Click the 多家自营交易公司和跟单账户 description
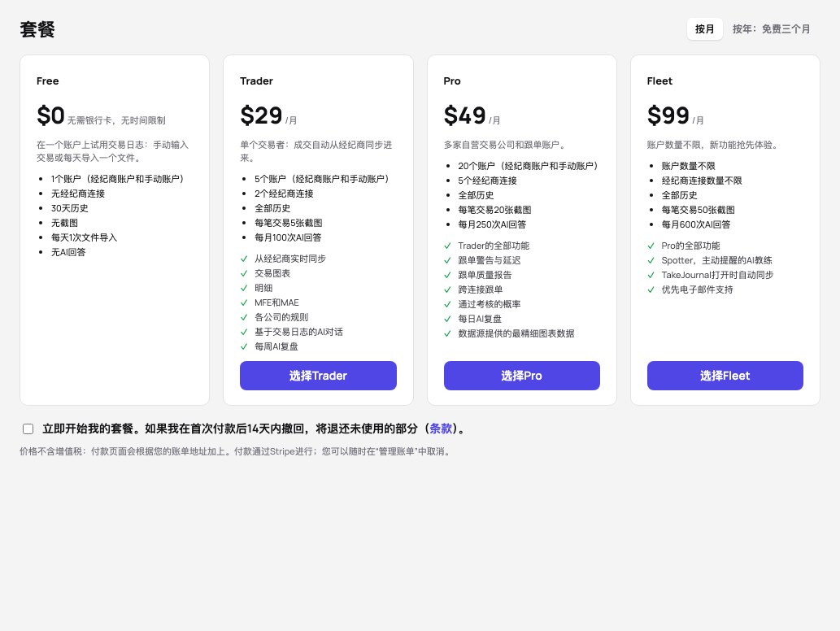This screenshot has width=840, height=631. (x=504, y=145)
